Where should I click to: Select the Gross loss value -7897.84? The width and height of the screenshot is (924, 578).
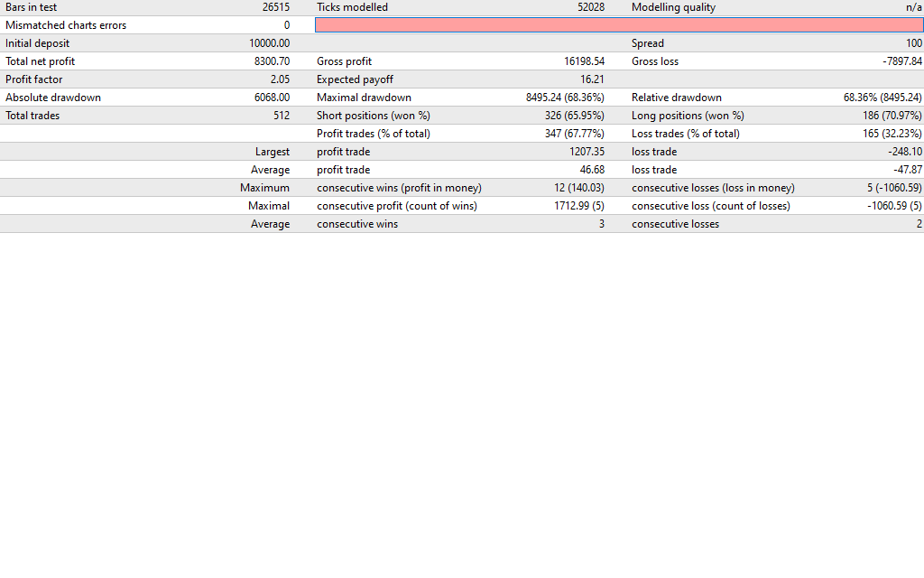pyautogui.click(x=901, y=61)
